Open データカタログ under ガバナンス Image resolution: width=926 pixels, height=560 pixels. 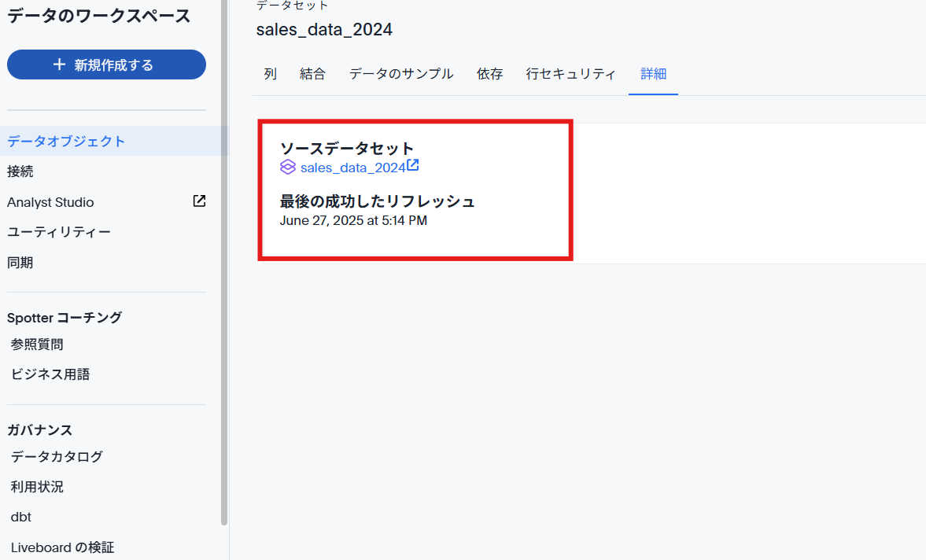57,457
